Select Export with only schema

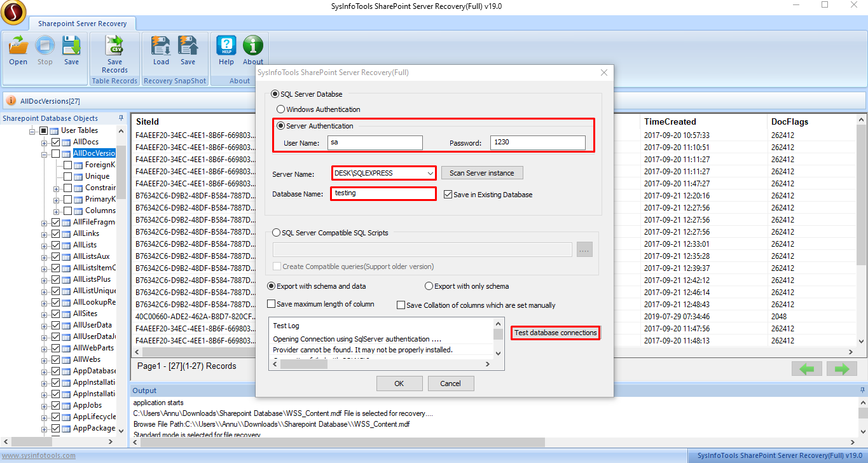point(429,286)
